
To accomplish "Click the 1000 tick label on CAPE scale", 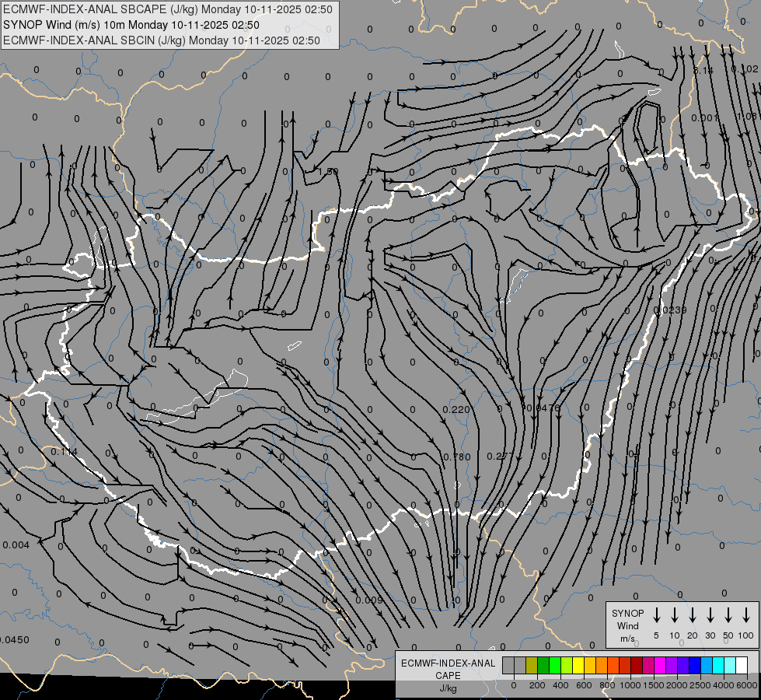I will coord(630,685).
